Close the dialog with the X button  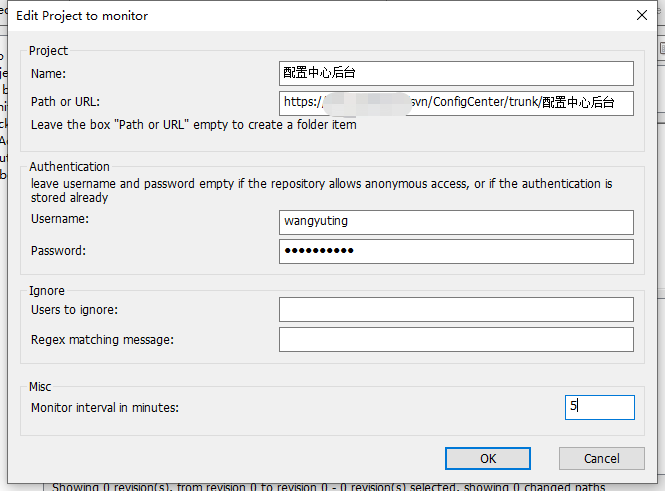(642, 15)
